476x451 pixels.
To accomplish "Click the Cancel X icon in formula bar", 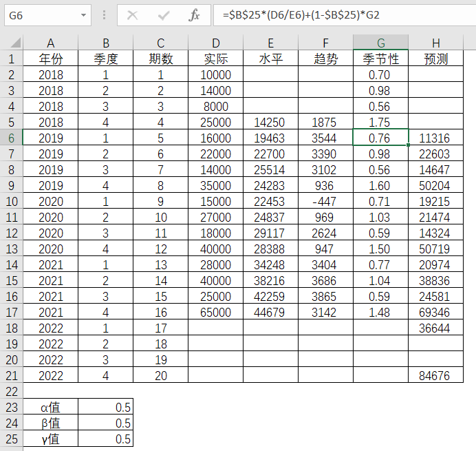I will (133, 14).
